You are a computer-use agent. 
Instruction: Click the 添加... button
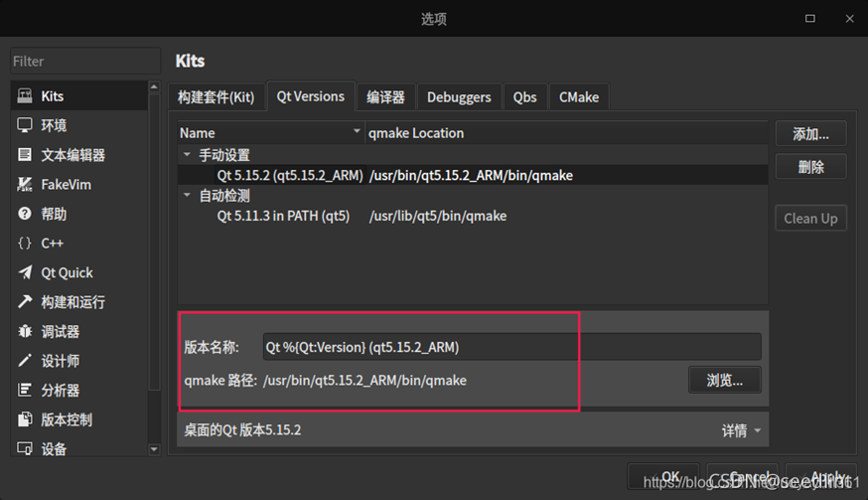[x=811, y=133]
